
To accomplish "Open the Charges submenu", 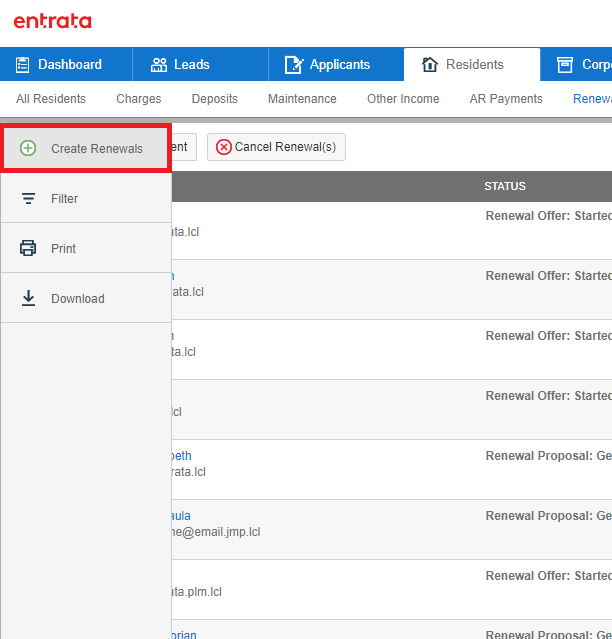I will (x=139, y=99).
